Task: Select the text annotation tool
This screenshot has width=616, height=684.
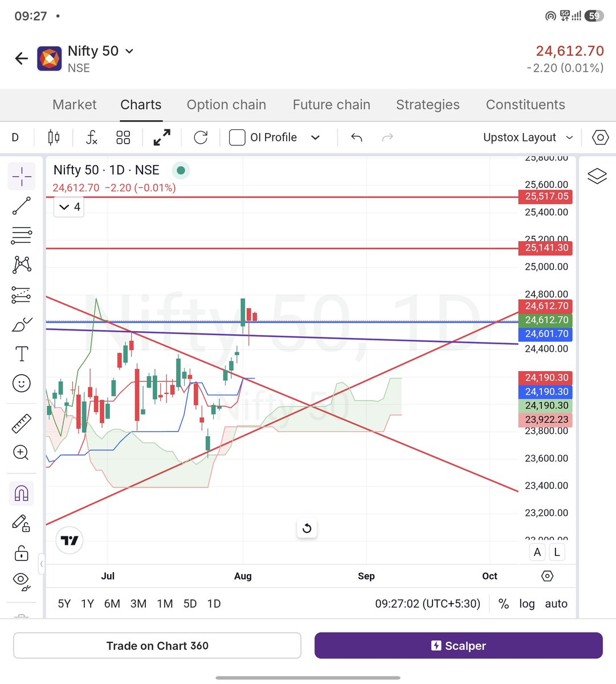Action: 22,354
